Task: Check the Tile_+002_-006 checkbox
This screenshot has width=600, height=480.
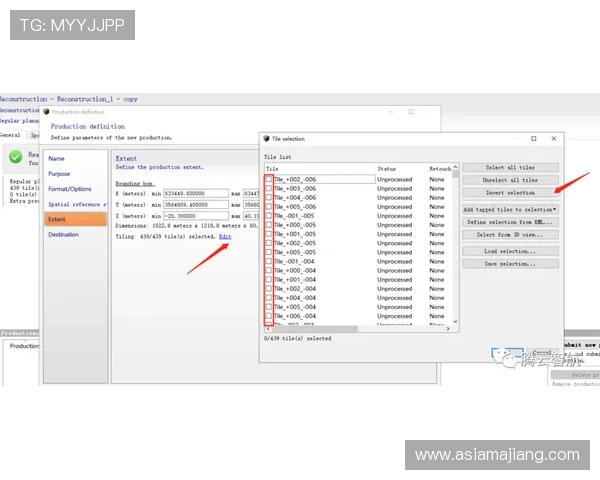Action: pos(268,179)
